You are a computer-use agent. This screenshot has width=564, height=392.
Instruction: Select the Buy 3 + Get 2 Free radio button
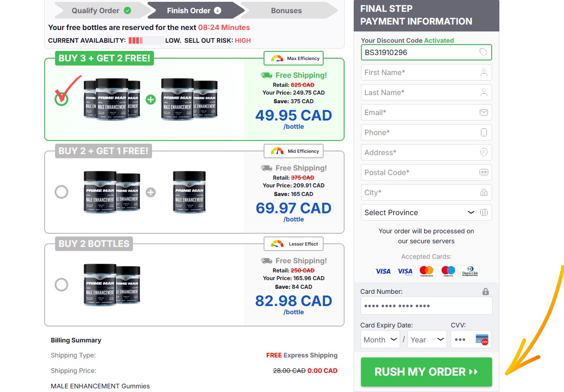[61, 99]
